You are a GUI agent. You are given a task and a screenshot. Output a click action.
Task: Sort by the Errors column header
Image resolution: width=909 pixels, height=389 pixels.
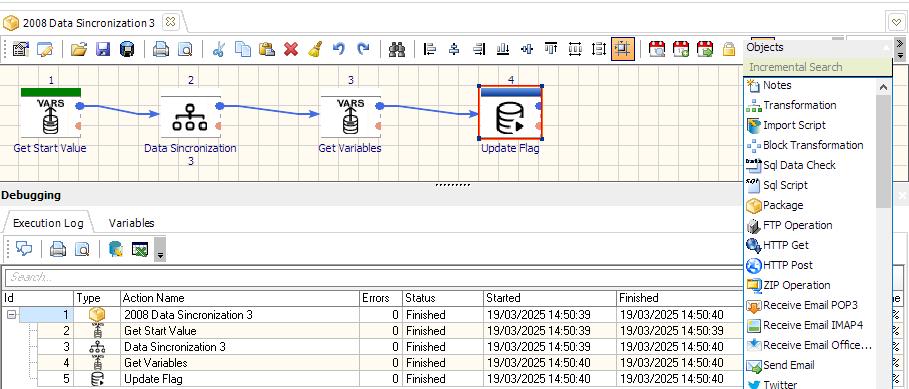click(x=381, y=298)
